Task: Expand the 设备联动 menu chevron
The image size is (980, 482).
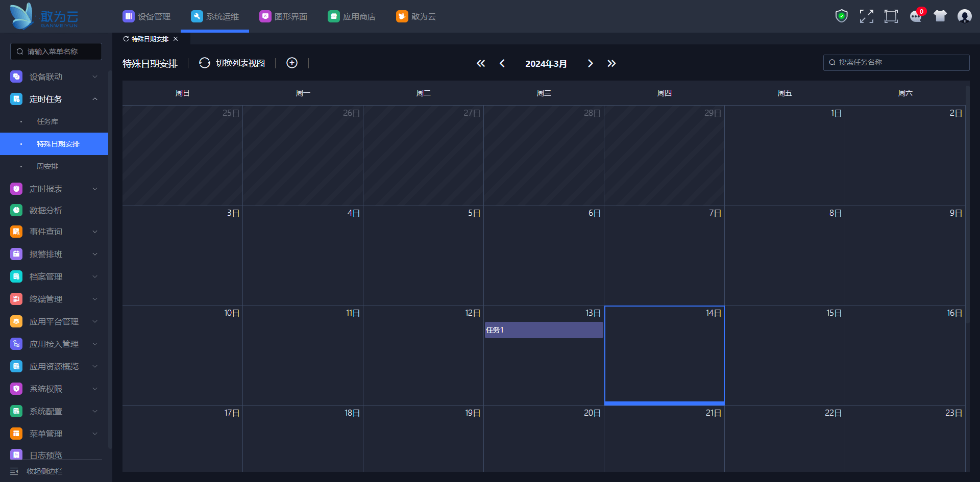Action: coord(95,77)
